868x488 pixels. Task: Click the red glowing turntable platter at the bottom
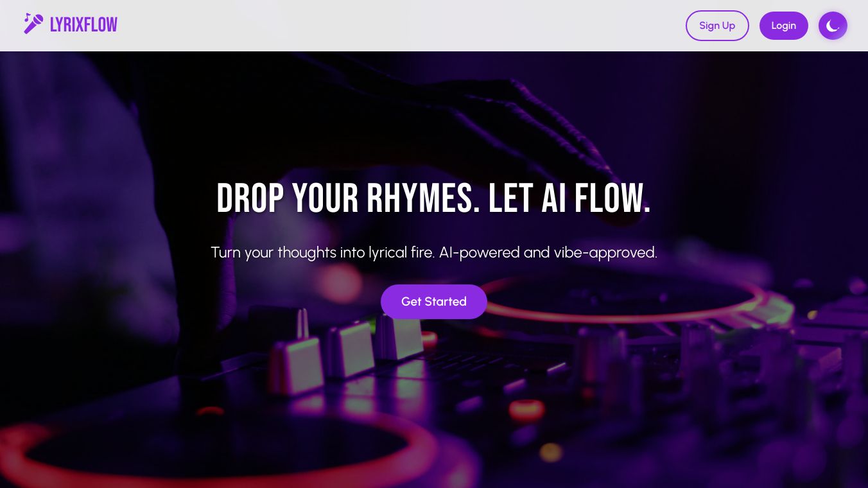(x=212, y=449)
